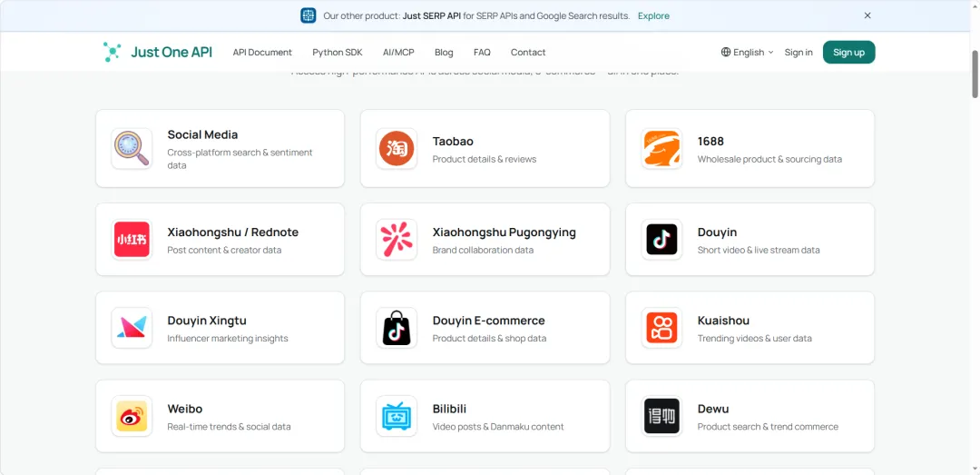Image resolution: width=980 pixels, height=475 pixels.
Task: Open the API Document menu item
Action: coord(262,52)
